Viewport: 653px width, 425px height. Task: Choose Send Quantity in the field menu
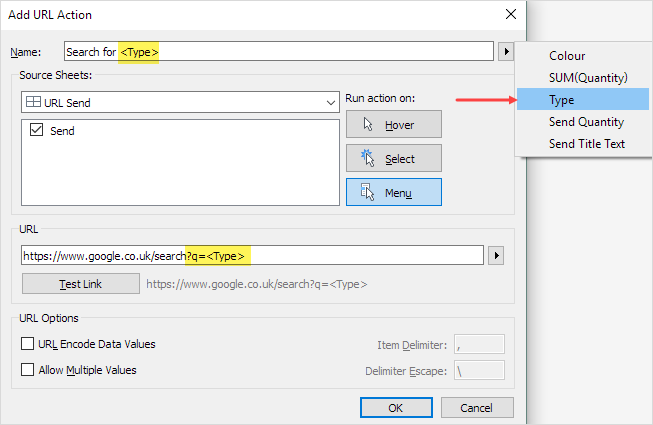coord(583,122)
